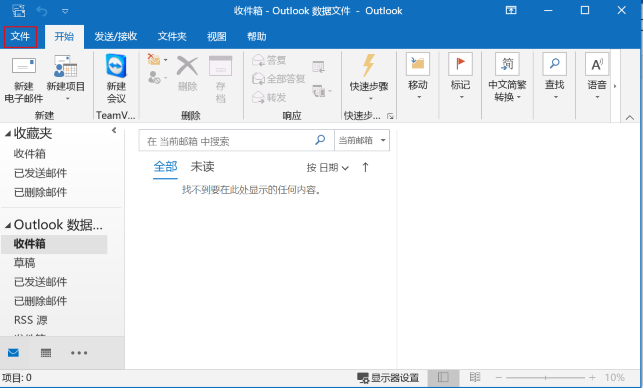
Task: Open the ribbon display options button
Action: coord(511,10)
